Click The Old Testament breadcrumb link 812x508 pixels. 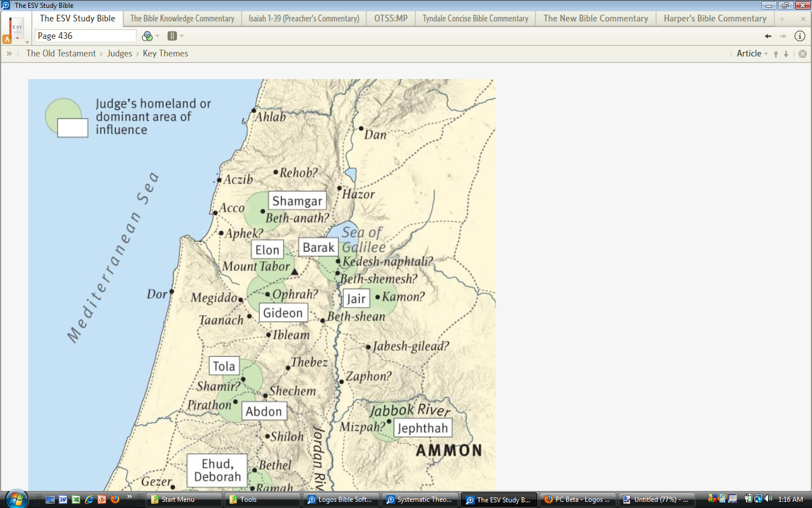coord(61,54)
